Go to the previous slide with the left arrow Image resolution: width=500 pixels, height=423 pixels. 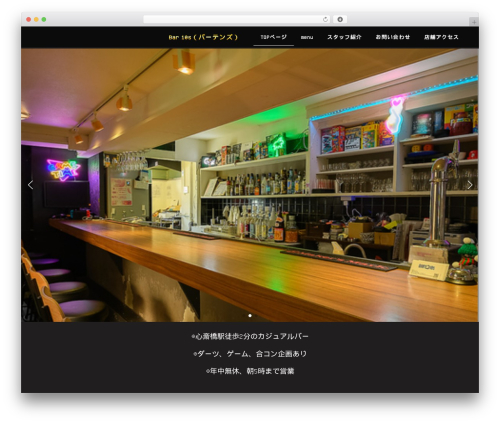[x=31, y=185]
